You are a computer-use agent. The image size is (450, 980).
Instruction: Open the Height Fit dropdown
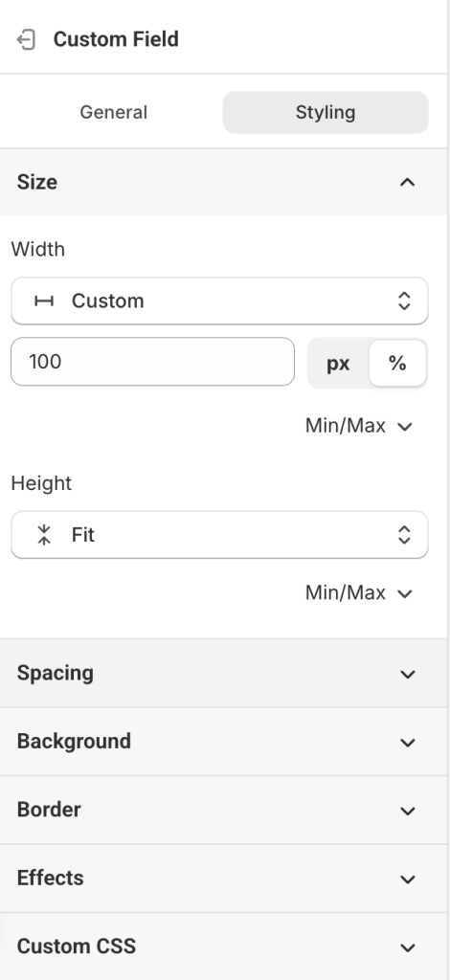pyautogui.click(x=219, y=535)
